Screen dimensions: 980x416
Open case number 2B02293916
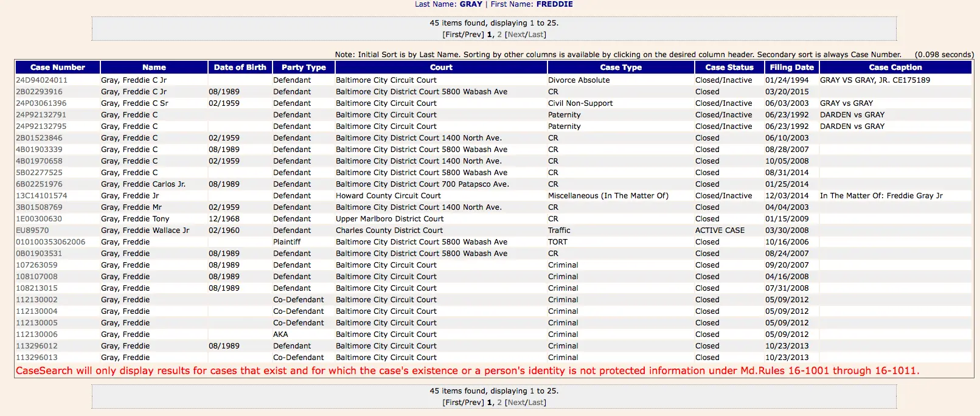pyautogui.click(x=39, y=92)
